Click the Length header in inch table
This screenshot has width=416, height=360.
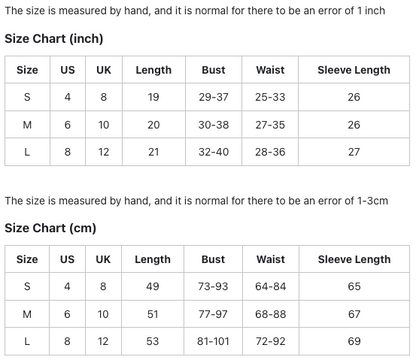[x=154, y=70]
